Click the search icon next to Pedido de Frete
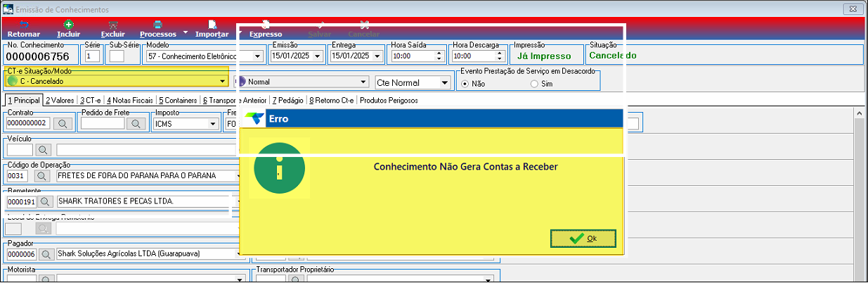This screenshot has width=868, height=283. point(136,124)
